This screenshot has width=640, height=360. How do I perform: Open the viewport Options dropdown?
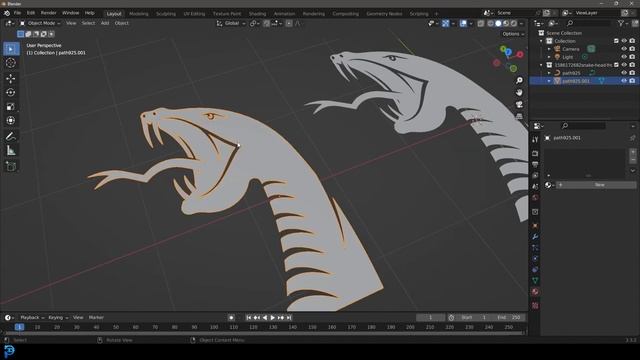[513, 34]
